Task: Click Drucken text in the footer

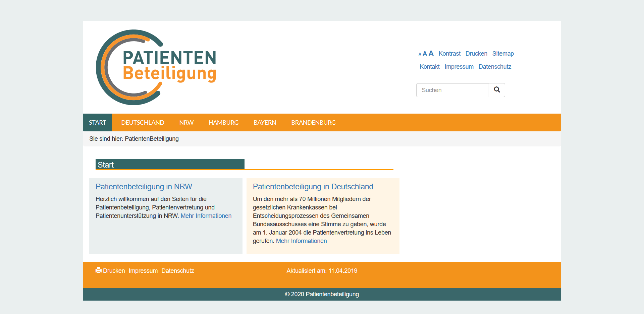Action: pos(114,271)
